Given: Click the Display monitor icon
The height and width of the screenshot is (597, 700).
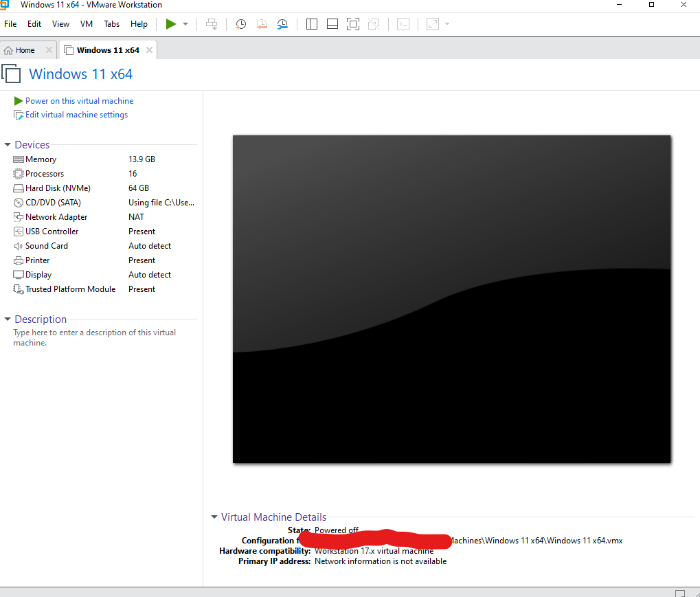Looking at the screenshot, I should (19, 275).
